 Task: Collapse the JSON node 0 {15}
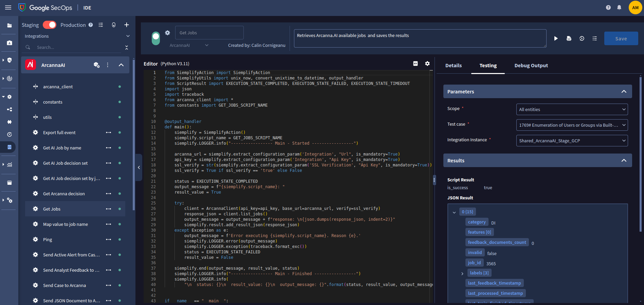click(x=454, y=212)
